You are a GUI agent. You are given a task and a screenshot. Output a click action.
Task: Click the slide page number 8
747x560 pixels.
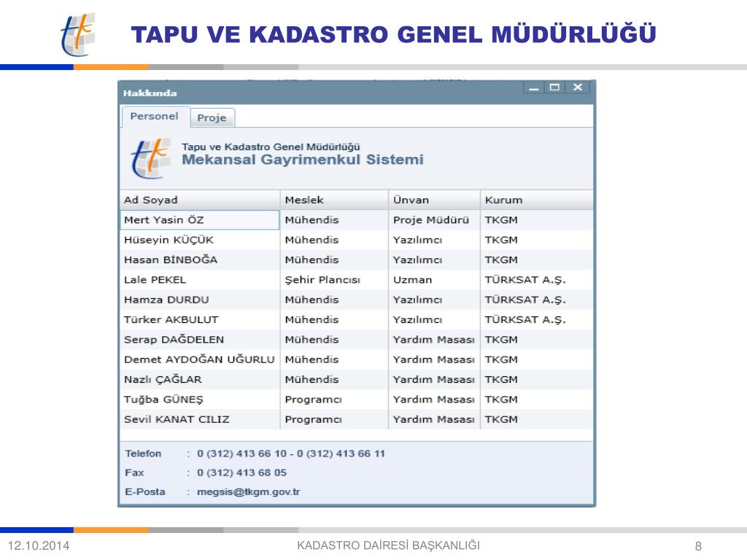(698, 546)
